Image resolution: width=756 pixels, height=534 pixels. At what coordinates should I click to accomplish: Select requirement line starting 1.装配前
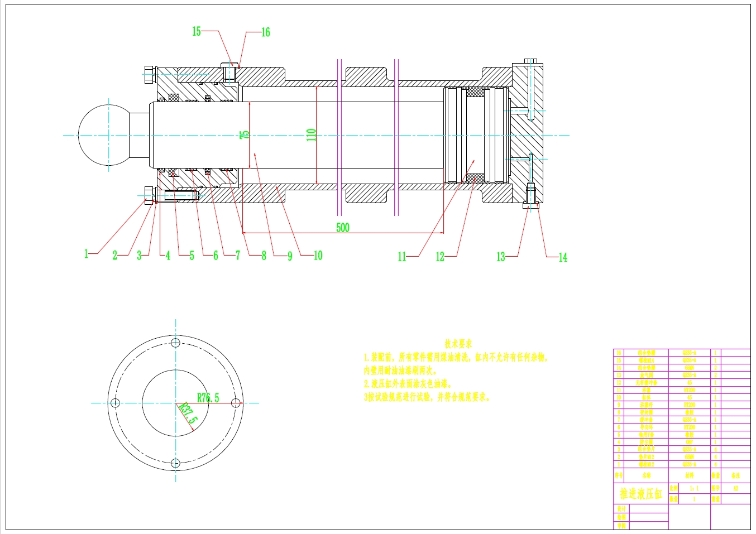click(x=457, y=357)
